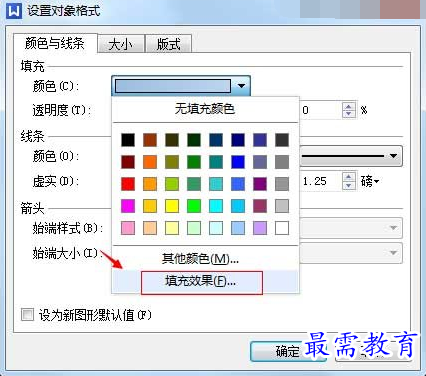This screenshot has width=426, height=376.
Task: Click the current fill color preview box
Action: pos(173,86)
